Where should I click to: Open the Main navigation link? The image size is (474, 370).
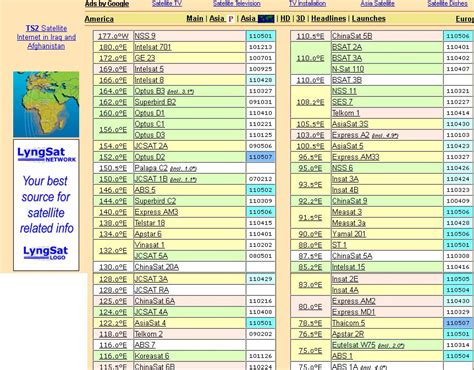pos(195,19)
